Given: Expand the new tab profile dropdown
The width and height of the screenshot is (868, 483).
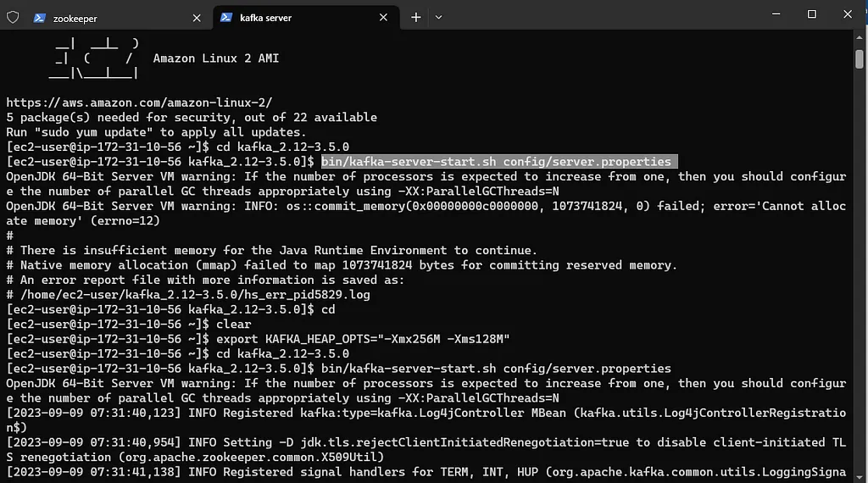Looking at the screenshot, I should (x=438, y=18).
